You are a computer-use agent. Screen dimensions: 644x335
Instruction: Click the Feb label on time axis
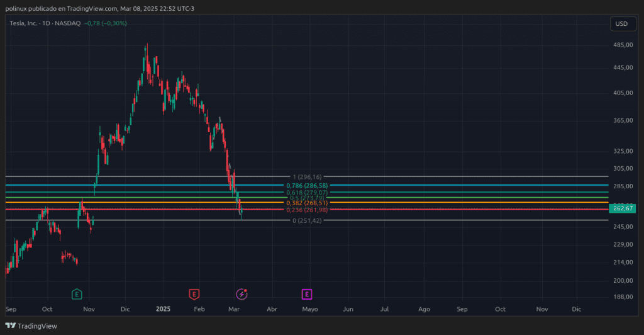click(x=199, y=309)
